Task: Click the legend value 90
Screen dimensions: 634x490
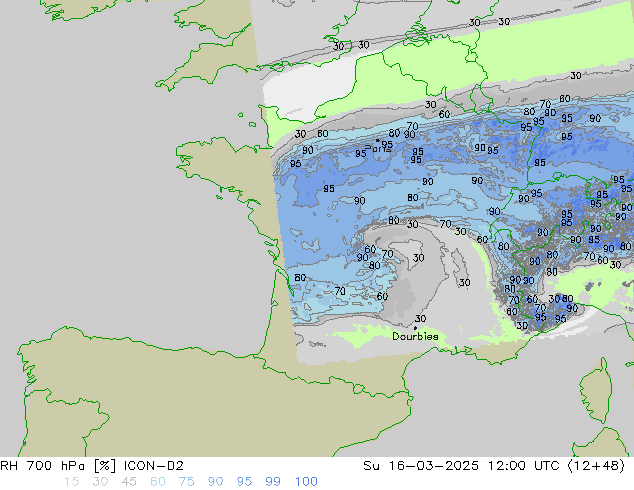Action: pyautogui.click(x=215, y=482)
